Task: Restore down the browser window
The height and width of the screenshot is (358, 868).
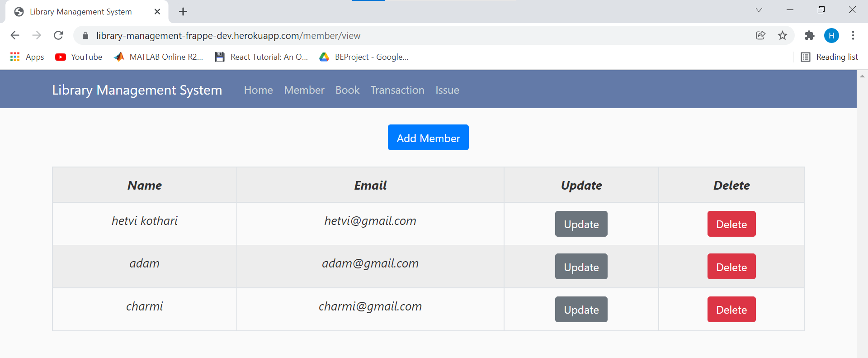Action: [x=821, y=10]
